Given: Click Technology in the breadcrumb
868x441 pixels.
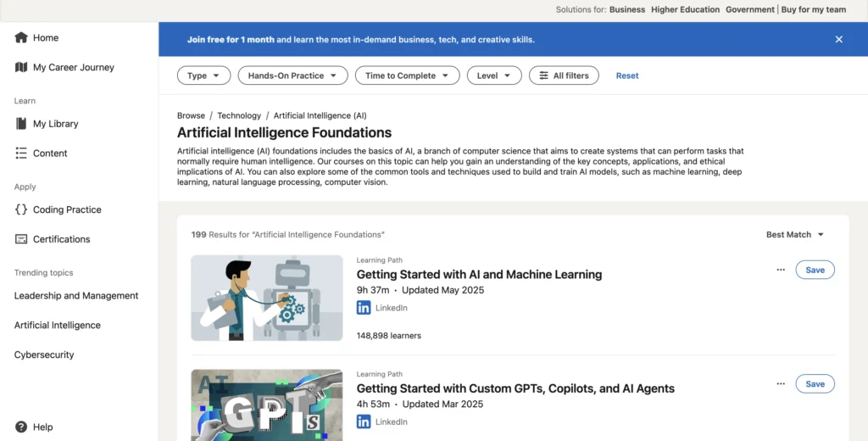Looking at the screenshot, I should coord(239,115).
